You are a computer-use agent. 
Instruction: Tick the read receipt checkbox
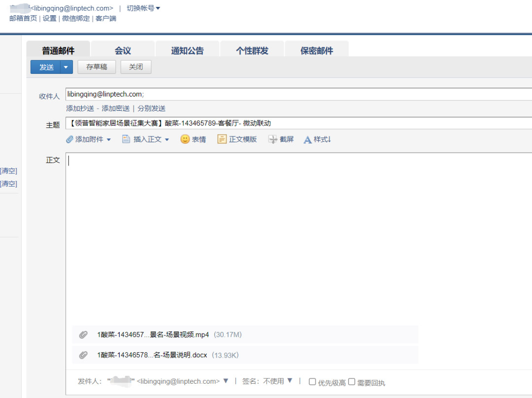[x=352, y=382]
